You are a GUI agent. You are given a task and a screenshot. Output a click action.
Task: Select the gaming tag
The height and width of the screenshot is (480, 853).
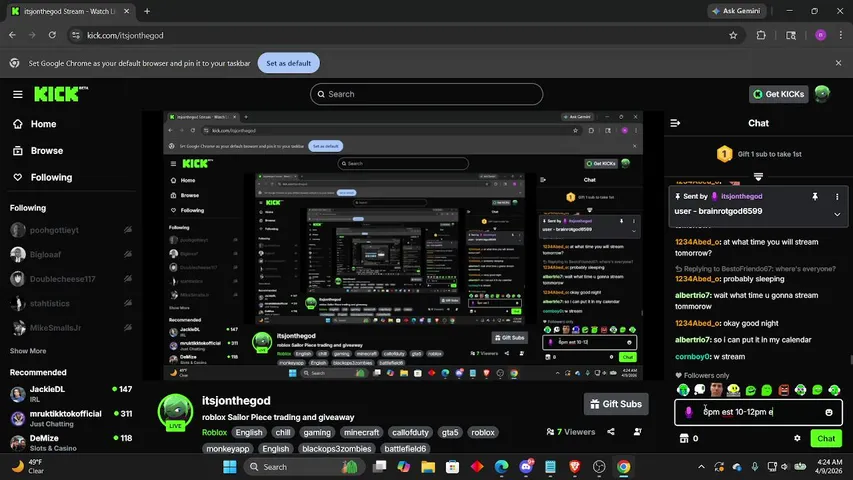(x=317, y=433)
